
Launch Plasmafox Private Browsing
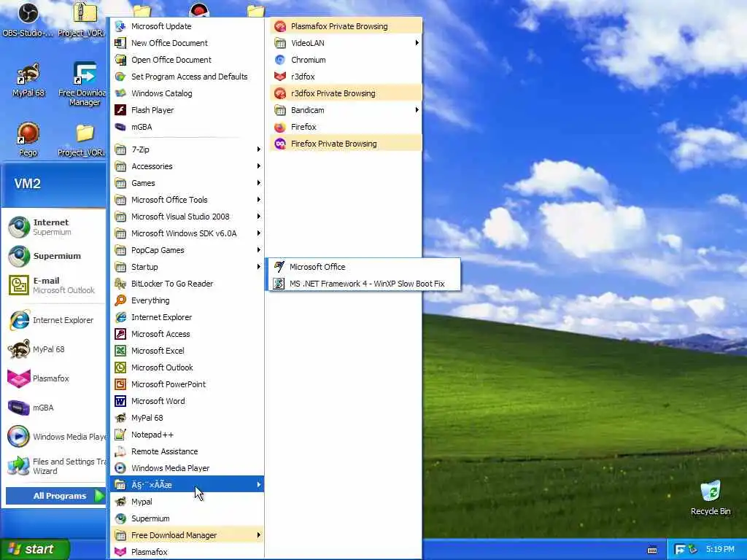pyautogui.click(x=346, y=26)
